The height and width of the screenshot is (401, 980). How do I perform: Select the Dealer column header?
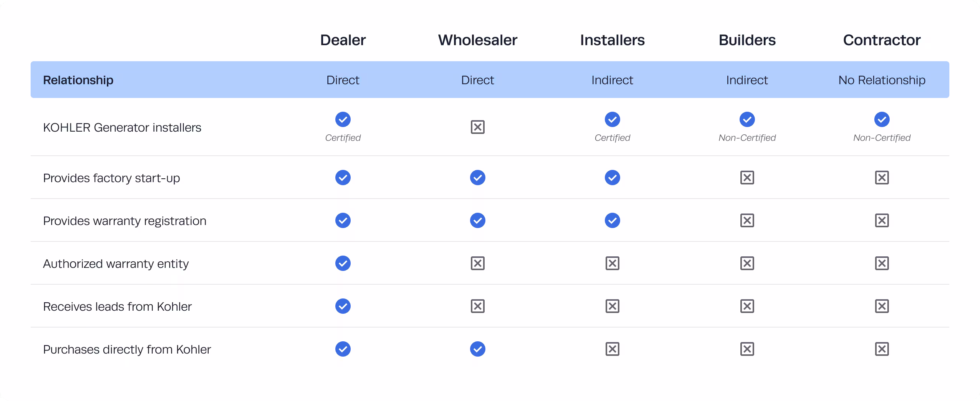pos(343,40)
